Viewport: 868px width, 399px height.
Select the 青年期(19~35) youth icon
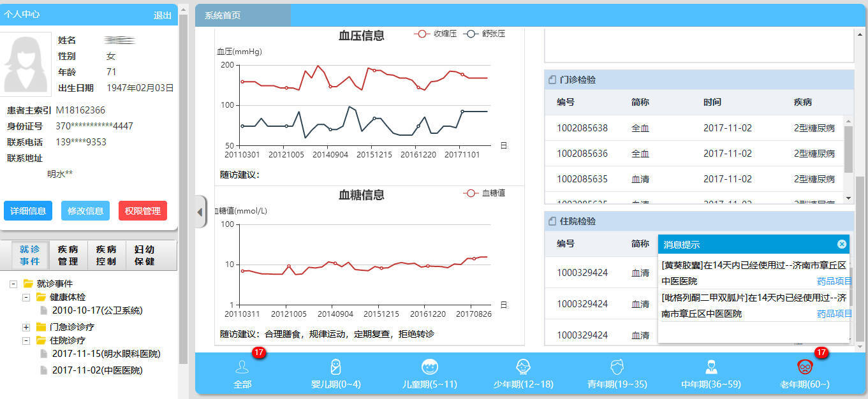pos(617,367)
